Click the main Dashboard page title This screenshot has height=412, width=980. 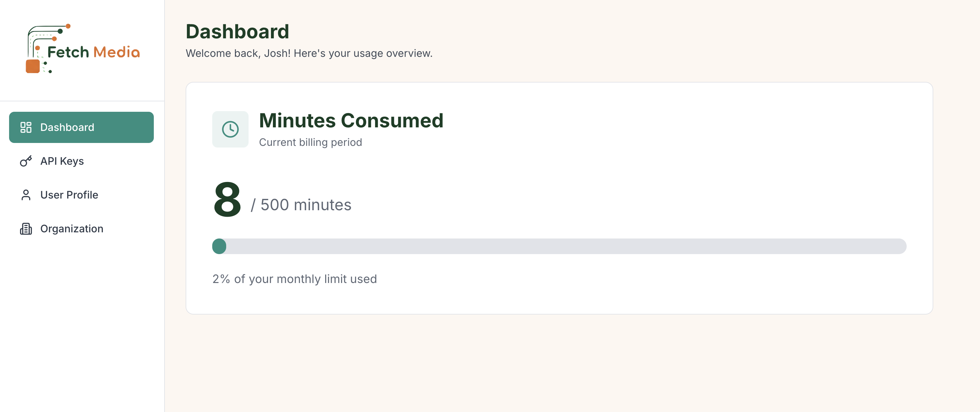(238, 32)
